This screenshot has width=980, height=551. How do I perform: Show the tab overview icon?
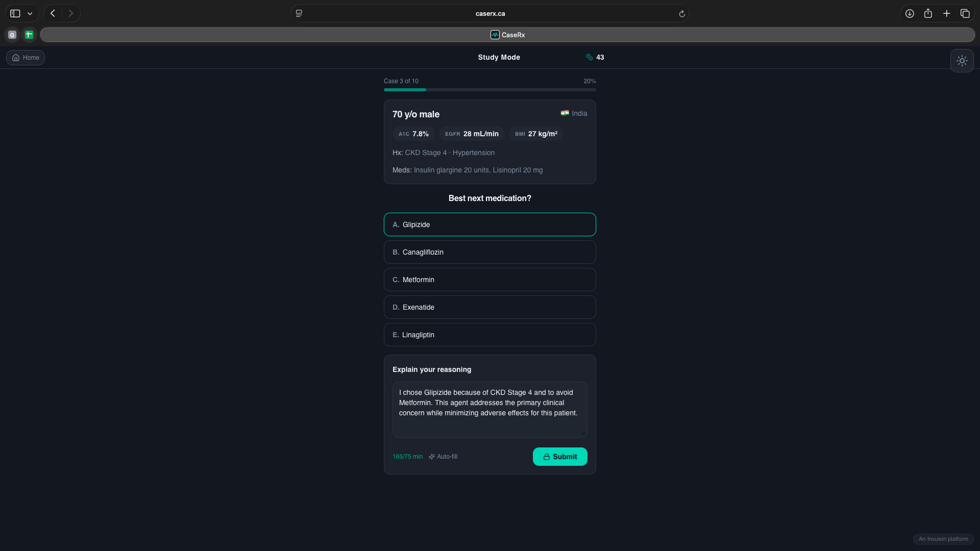[x=965, y=14]
